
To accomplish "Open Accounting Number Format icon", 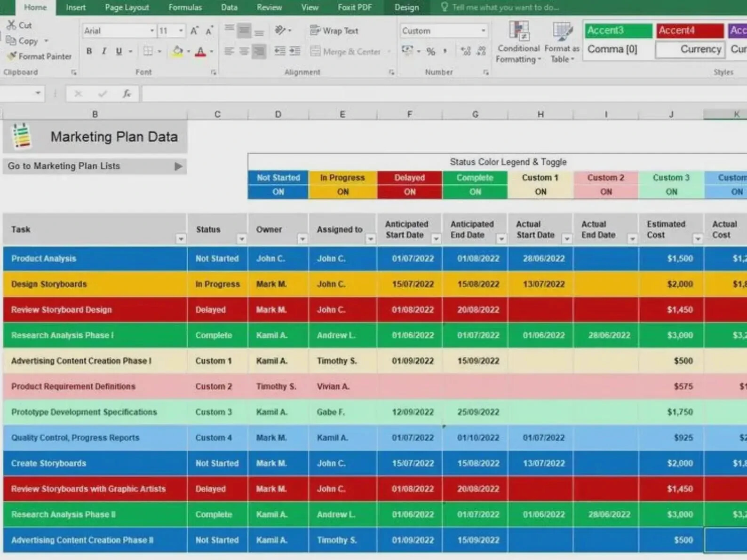I will click(x=407, y=51).
